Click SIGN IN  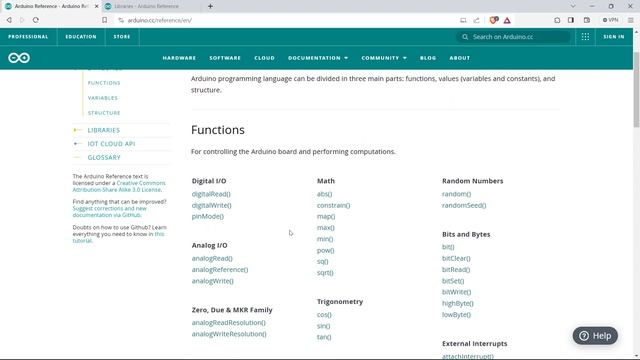(x=614, y=37)
